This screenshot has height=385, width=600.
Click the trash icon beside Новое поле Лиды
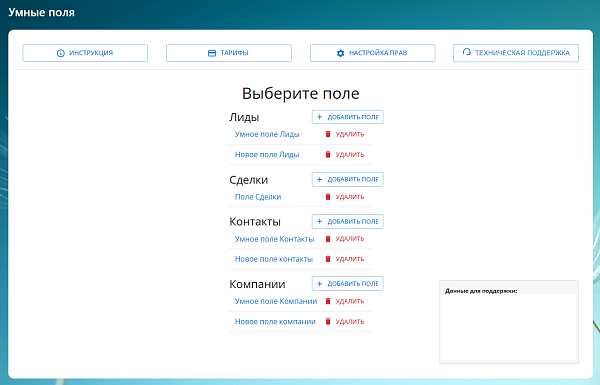(x=328, y=154)
